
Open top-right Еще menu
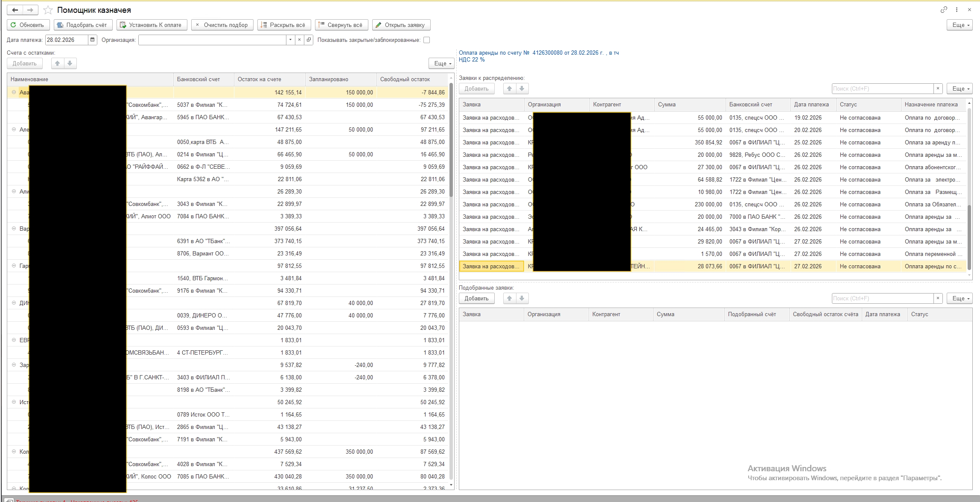pyautogui.click(x=959, y=25)
